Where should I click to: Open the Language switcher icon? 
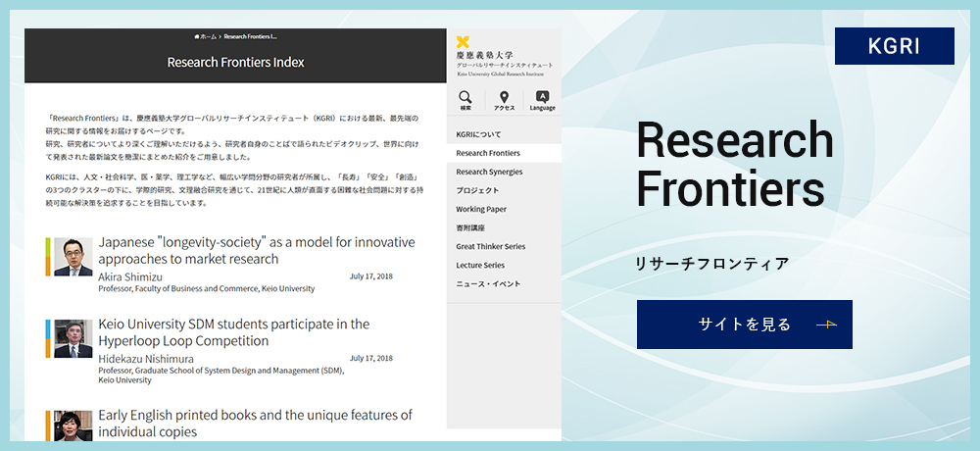pyautogui.click(x=543, y=97)
